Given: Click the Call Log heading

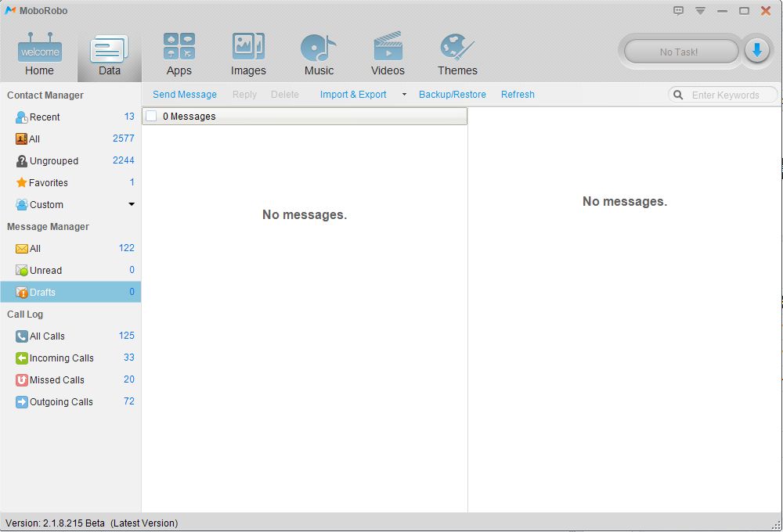Looking at the screenshot, I should pyautogui.click(x=25, y=314).
